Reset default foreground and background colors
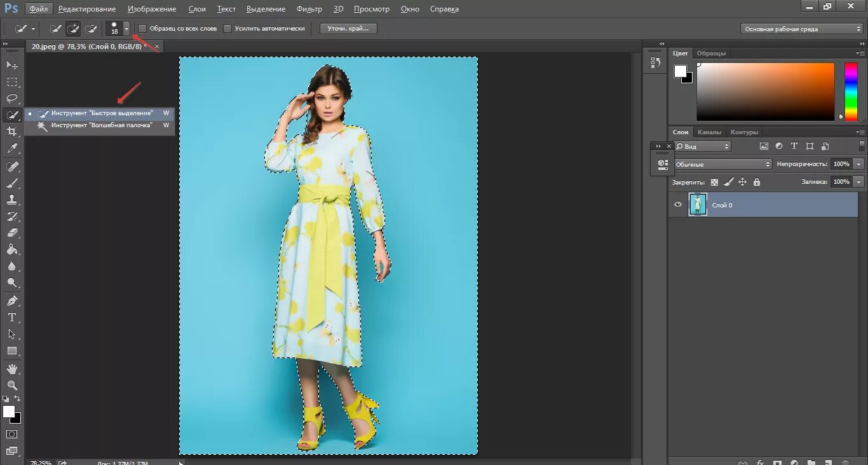The height and width of the screenshot is (465, 868). coord(6,399)
